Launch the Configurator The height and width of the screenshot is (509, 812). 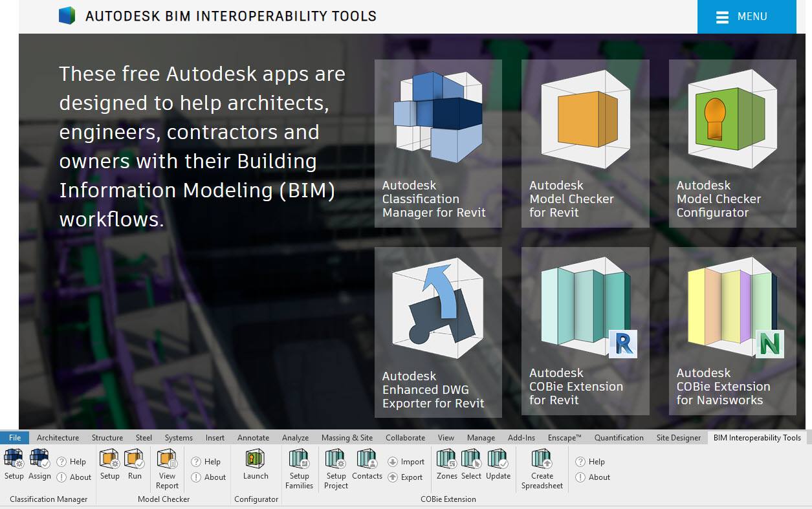click(256, 465)
